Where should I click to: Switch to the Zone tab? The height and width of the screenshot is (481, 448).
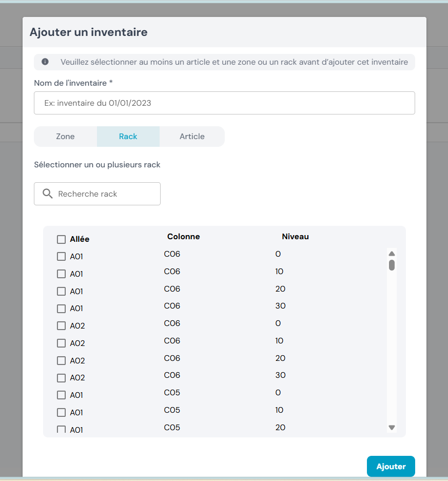65,137
